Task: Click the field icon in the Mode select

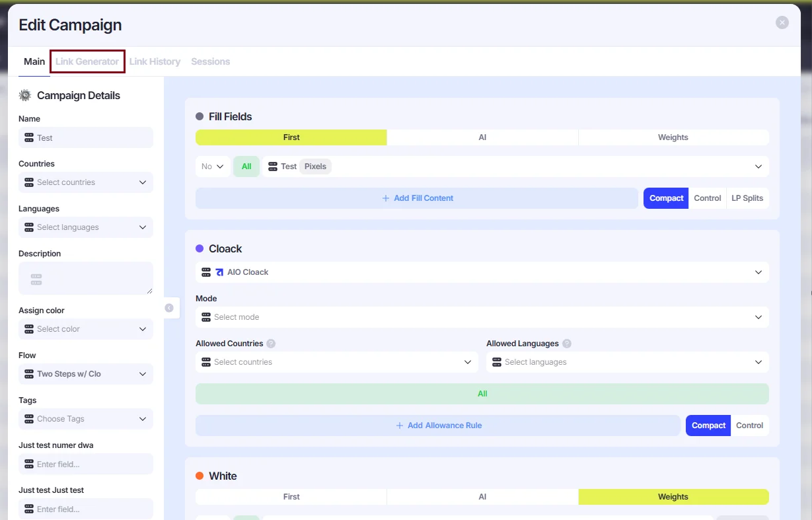Action: pos(206,317)
